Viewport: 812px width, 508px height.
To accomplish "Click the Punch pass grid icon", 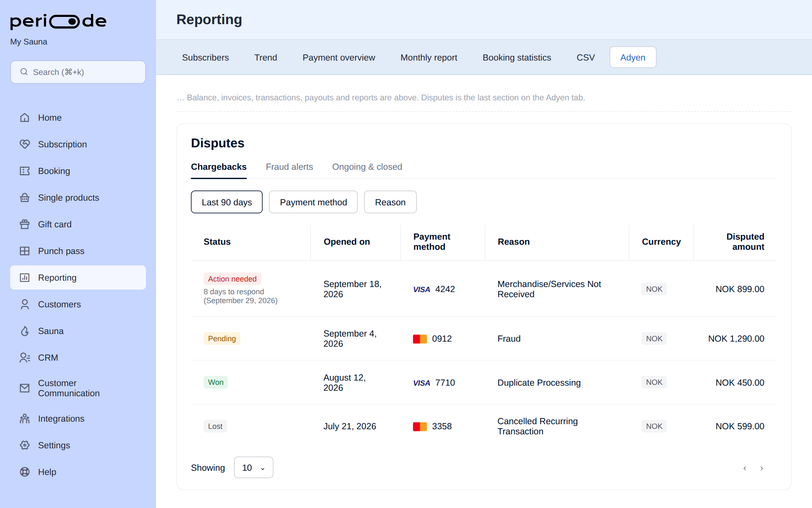I will (25, 251).
